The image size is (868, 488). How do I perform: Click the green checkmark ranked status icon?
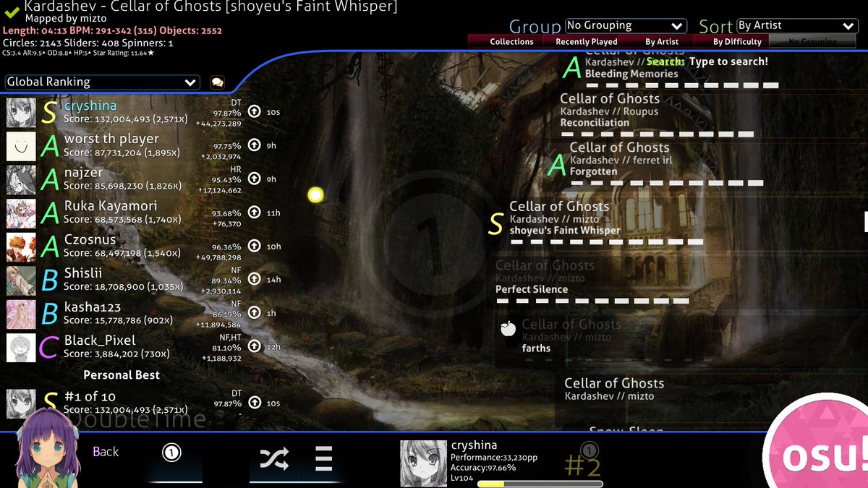point(12,12)
